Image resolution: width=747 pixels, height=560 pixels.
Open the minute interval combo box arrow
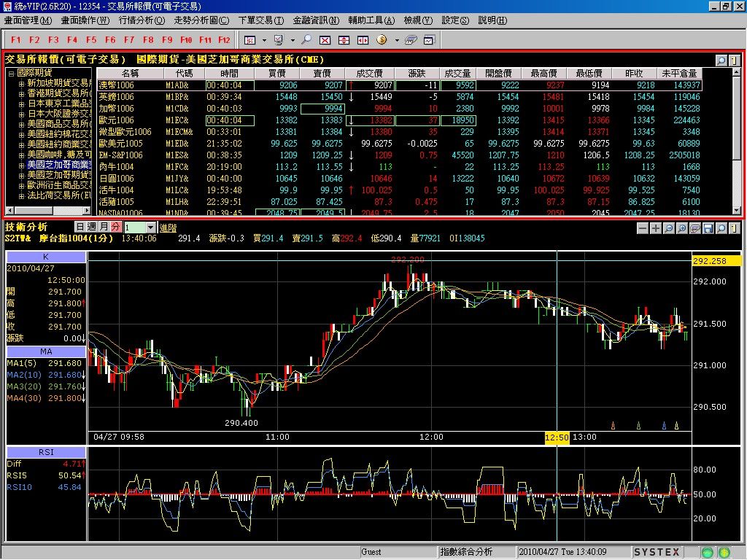150,227
